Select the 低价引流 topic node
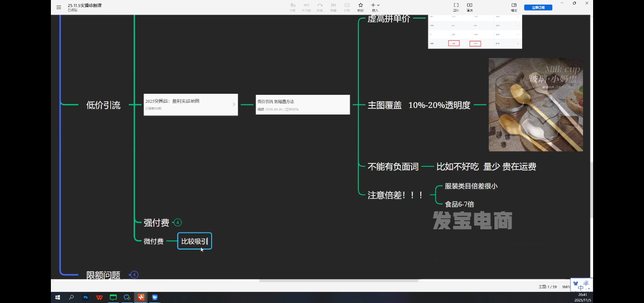The height and width of the screenshot is (303, 644). tap(103, 105)
